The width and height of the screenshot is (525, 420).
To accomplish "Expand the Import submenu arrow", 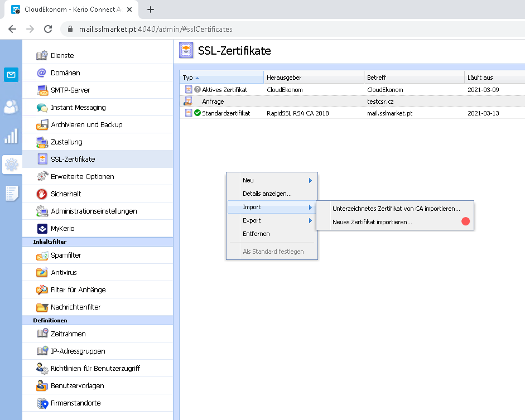I will 310,207.
